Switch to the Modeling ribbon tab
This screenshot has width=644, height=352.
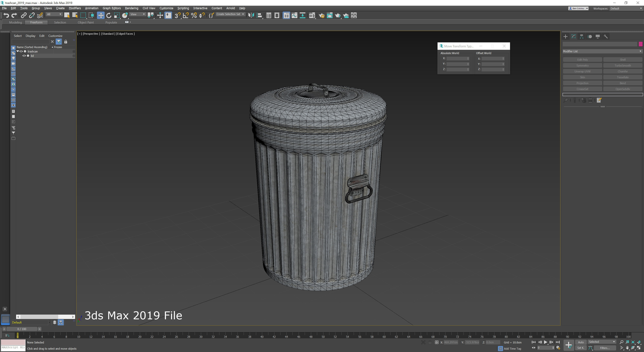click(x=15, y=22)
